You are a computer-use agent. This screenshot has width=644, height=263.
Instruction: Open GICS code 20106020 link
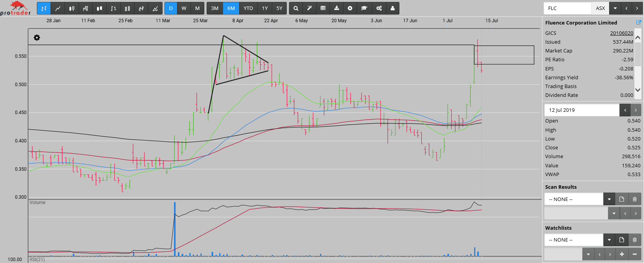pos(621,33)
